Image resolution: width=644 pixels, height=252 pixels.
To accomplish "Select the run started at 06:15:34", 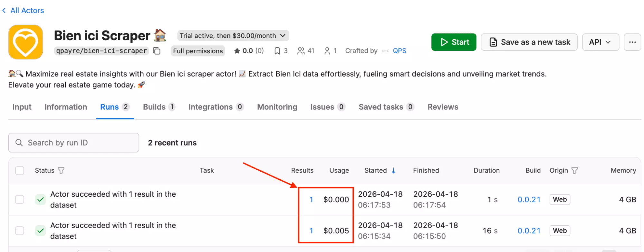I will (x=20, y=231).
